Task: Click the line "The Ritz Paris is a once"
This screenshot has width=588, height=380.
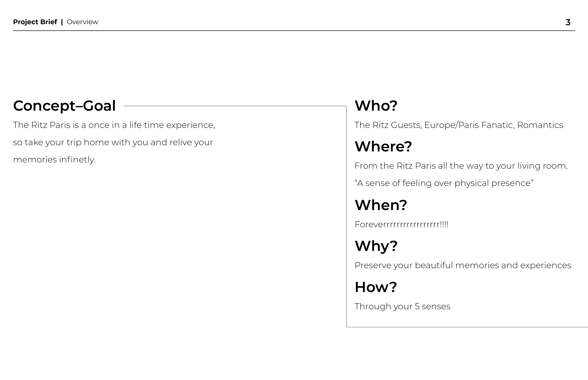Action: [x=114, y=125]
